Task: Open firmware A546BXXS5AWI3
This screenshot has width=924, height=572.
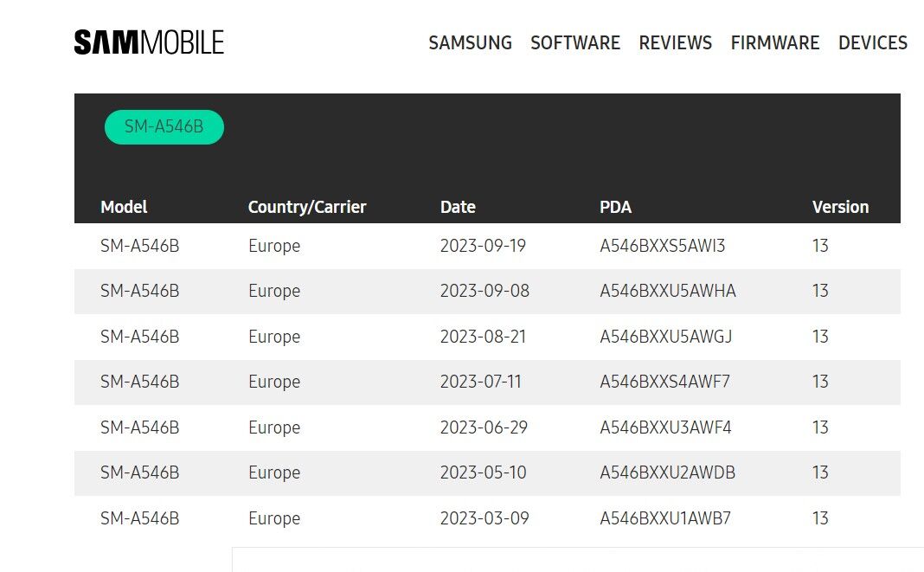Action: [x=663, y=246]
